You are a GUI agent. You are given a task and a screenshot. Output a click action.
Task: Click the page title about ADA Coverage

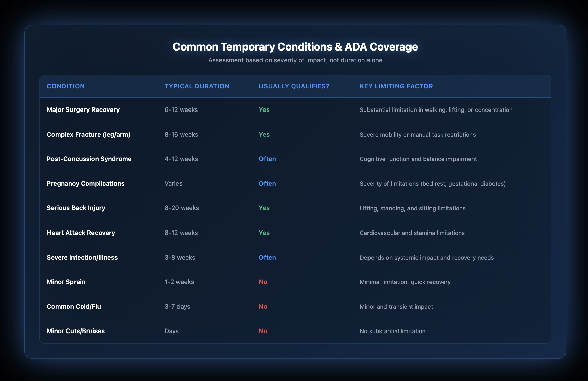pos(295,47)
